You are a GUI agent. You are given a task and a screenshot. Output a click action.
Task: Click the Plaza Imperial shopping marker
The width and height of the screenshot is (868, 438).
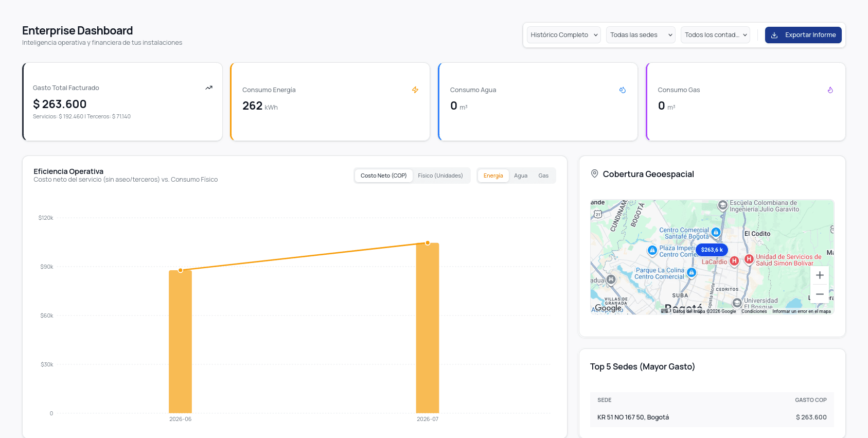click(x=652, y=250)
